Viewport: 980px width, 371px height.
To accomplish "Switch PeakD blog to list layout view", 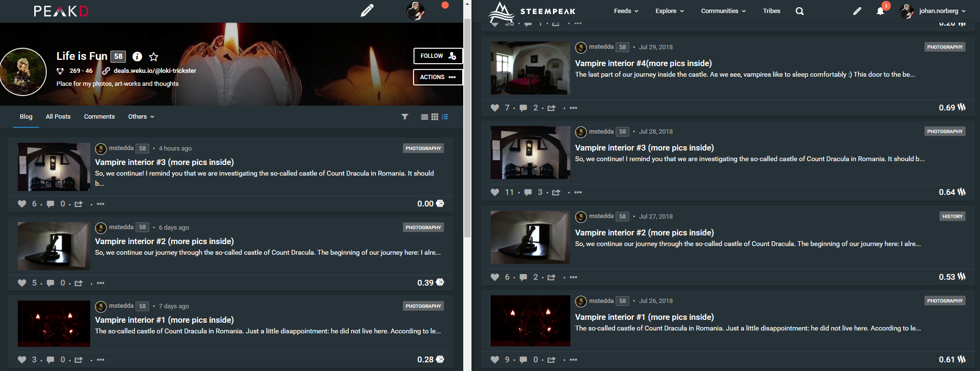I will tap(425, 117).
